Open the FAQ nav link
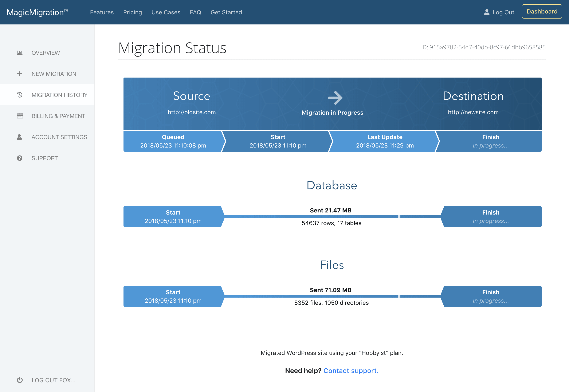 pos(196,12)
